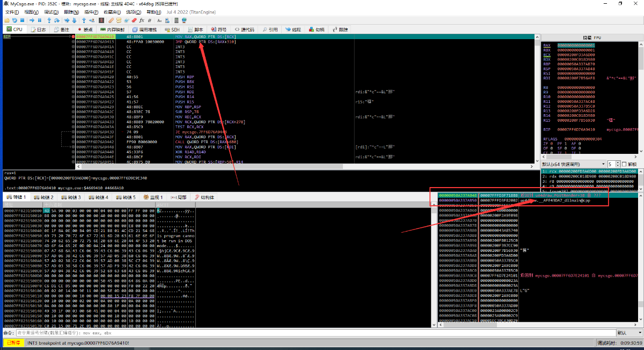The width and height of the screenshot is (644, 350).
Task: Increment the argument count spinner showing 5
Action: coord(617,162)
